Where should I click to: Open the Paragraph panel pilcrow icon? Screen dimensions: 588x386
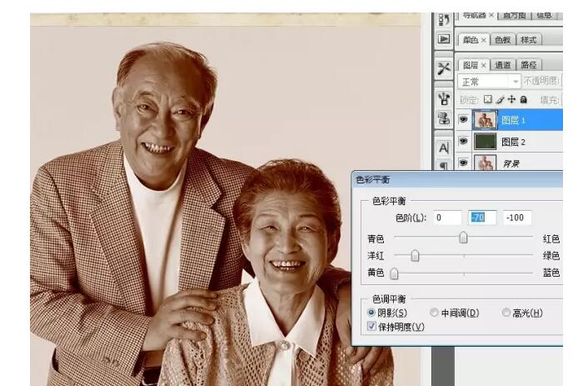tap(444, 166)
